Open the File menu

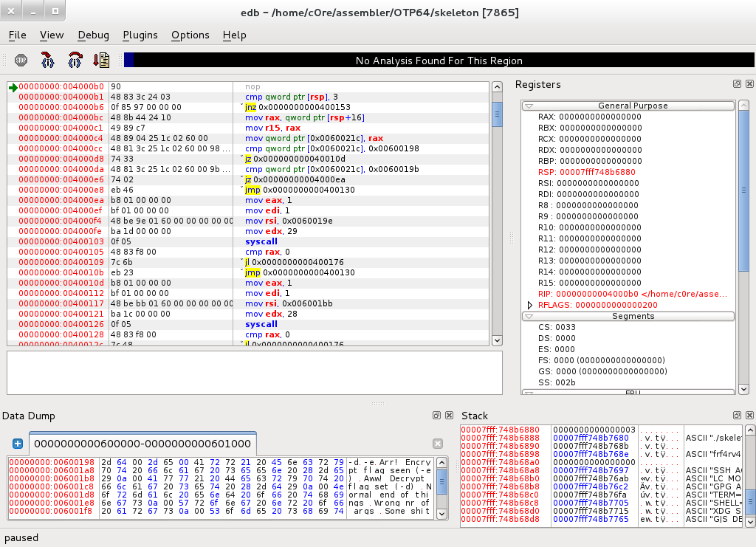[x=18, y=35]
